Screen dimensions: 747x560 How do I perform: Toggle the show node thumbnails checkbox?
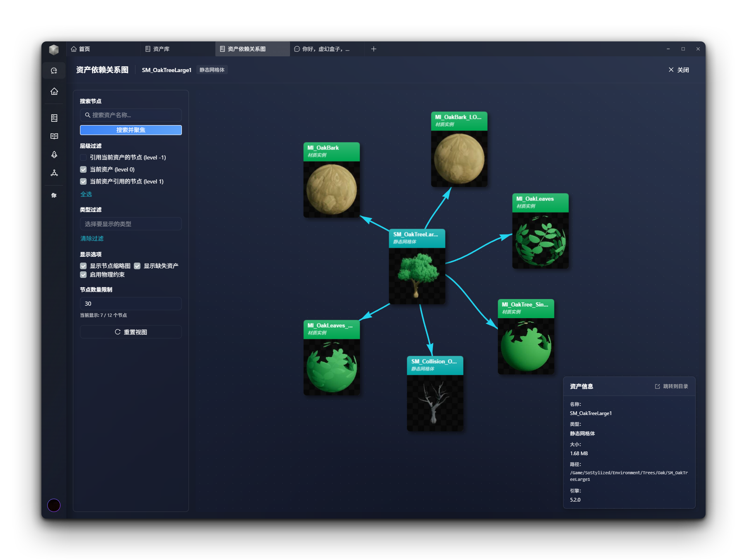pyautogui.click(x=83, y=266)
